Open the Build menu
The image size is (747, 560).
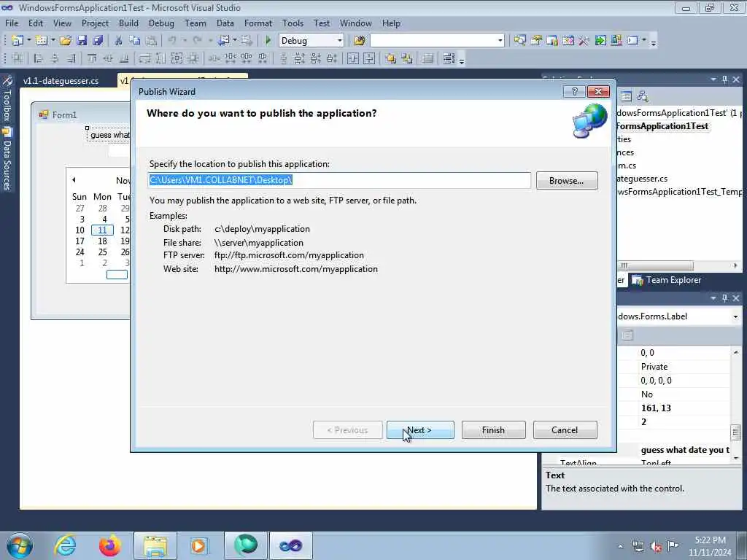pos(128,23)
